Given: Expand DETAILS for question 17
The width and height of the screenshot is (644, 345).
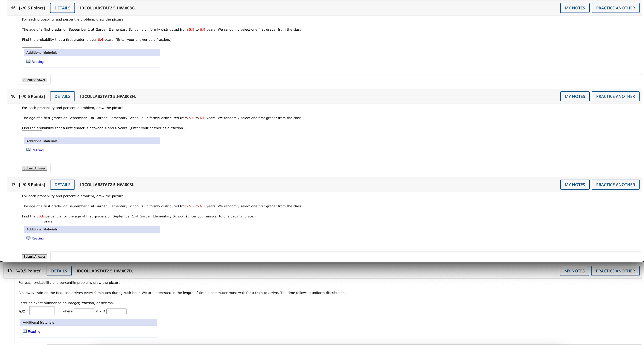Looking at the screenshot, I should [x=62, y=185].
